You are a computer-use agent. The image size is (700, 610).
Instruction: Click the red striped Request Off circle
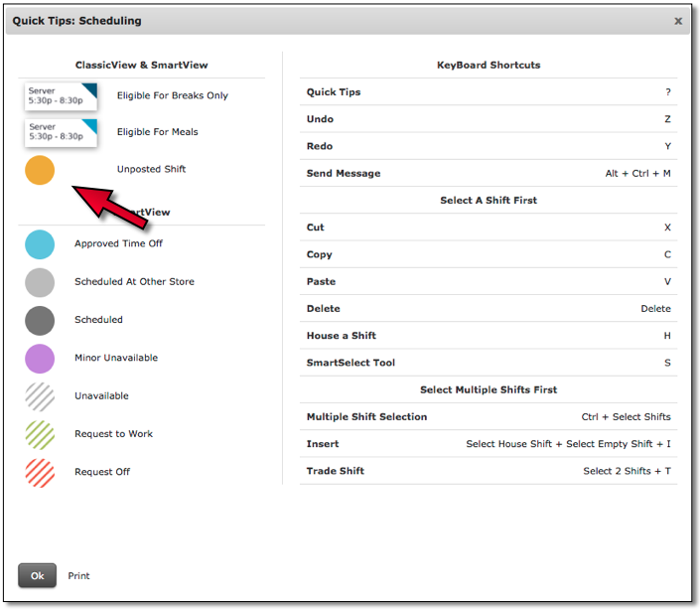[40, 473]
